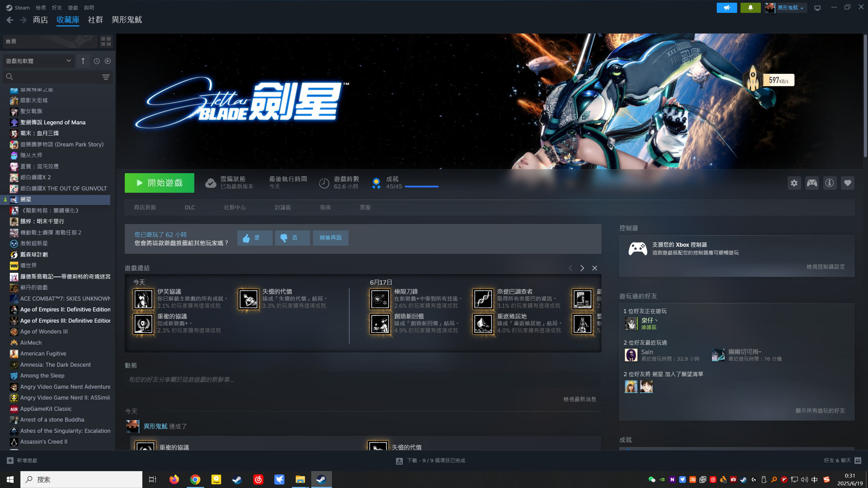Show game info icon
The width and height of the screenshot is (868, 488).
point(830,183)
